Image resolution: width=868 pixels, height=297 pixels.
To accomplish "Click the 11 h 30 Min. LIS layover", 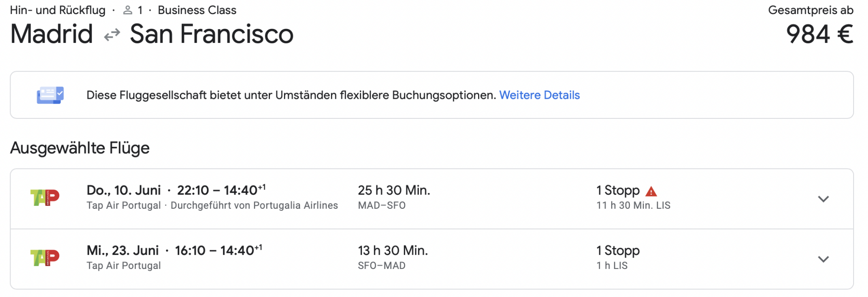I will 633,206.
